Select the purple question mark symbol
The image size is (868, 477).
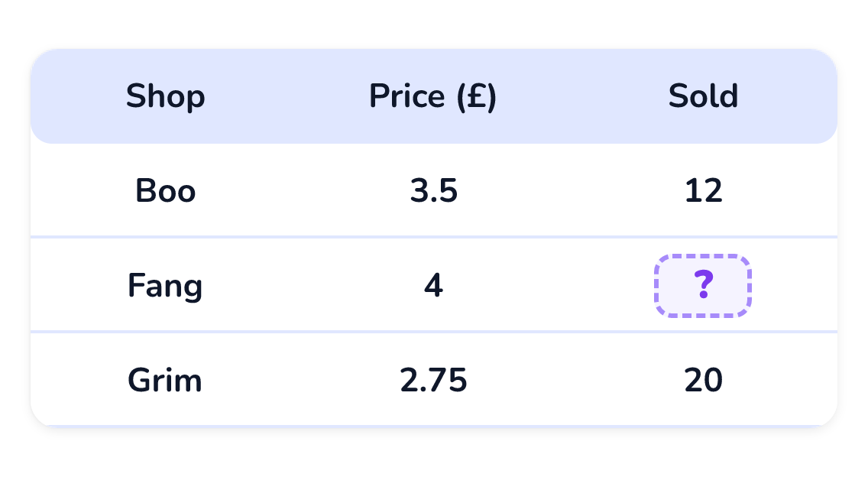coord(703,285)
